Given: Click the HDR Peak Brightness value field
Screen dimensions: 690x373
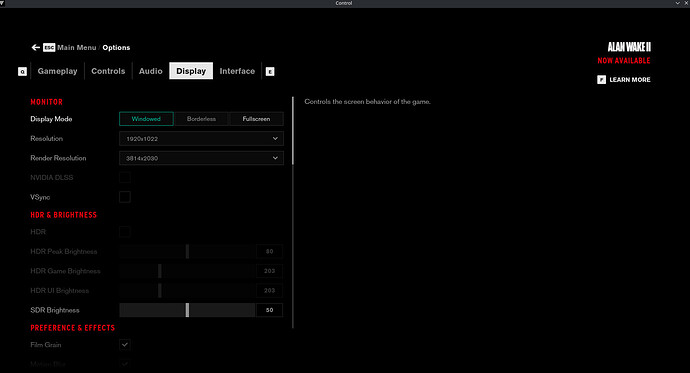Looking at the screenshot, I should point(269,252).
